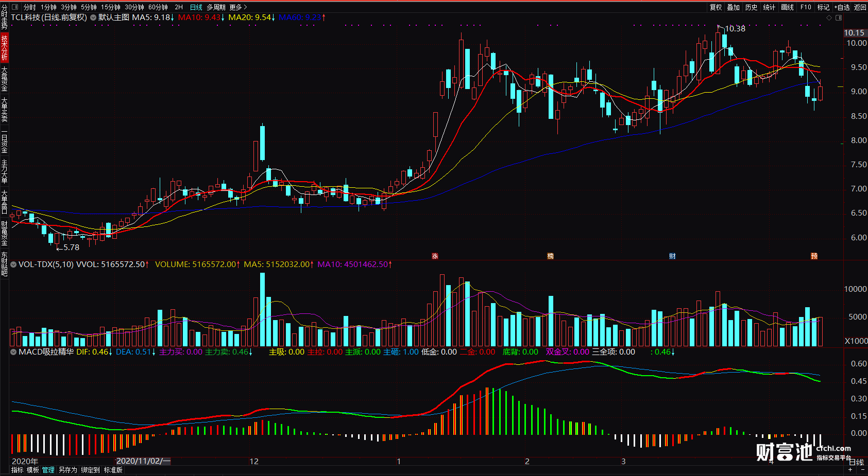
Task: Open the 分时走势 sidebar tab
Action: [4, 17]
